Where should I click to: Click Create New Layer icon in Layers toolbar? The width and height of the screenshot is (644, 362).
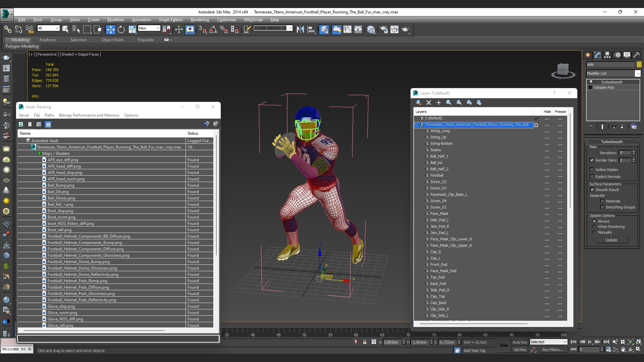pyautogui.click(x=418, y=103)
